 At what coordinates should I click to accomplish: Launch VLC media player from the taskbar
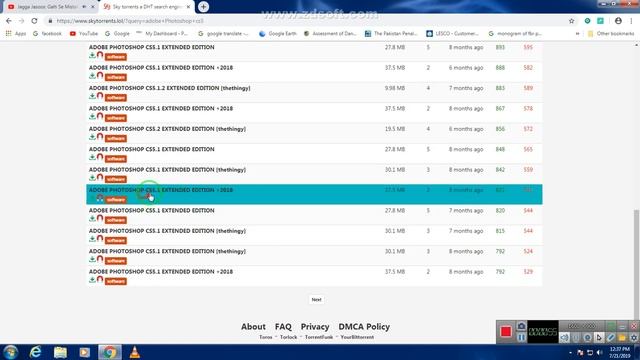pyautogui.click(x=134, y=352)
